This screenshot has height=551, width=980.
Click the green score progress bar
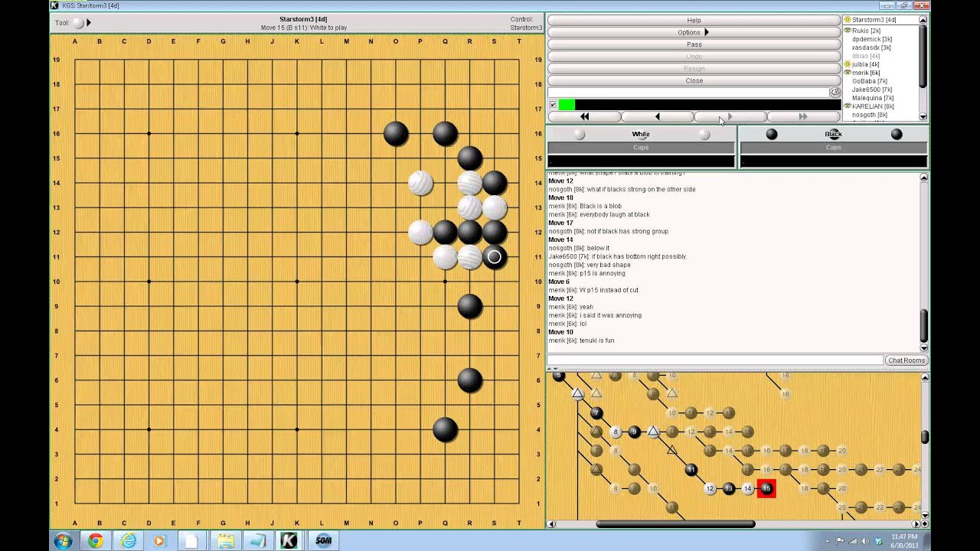click(567, 105)
